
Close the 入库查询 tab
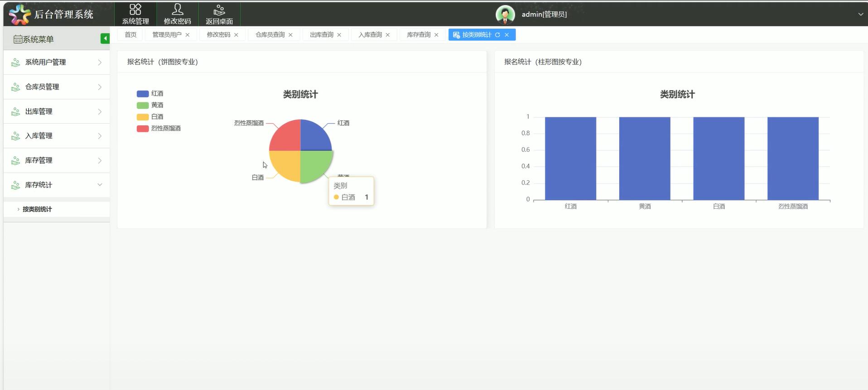387,35
